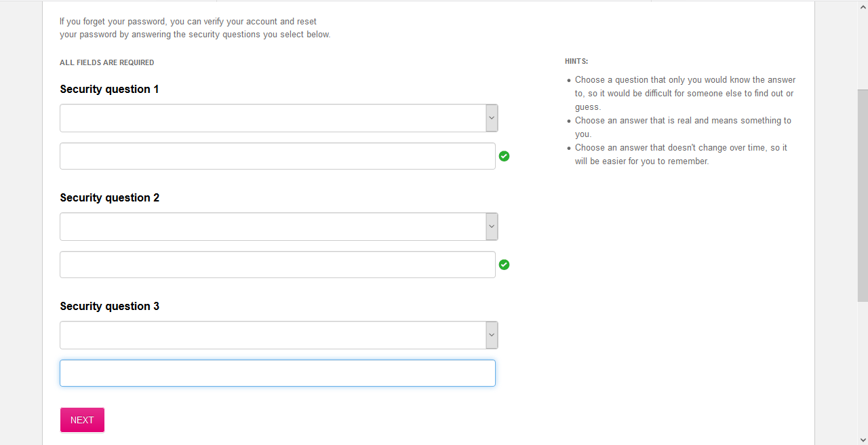Focus the answer field for question 1
The height and width of the screenshot is (445, 868).
tap(277, 156)
